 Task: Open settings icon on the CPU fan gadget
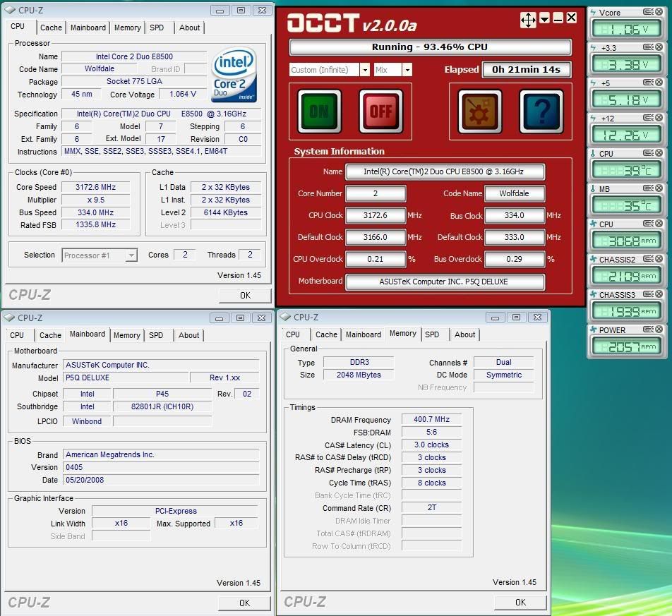click(x=648, y=224)
